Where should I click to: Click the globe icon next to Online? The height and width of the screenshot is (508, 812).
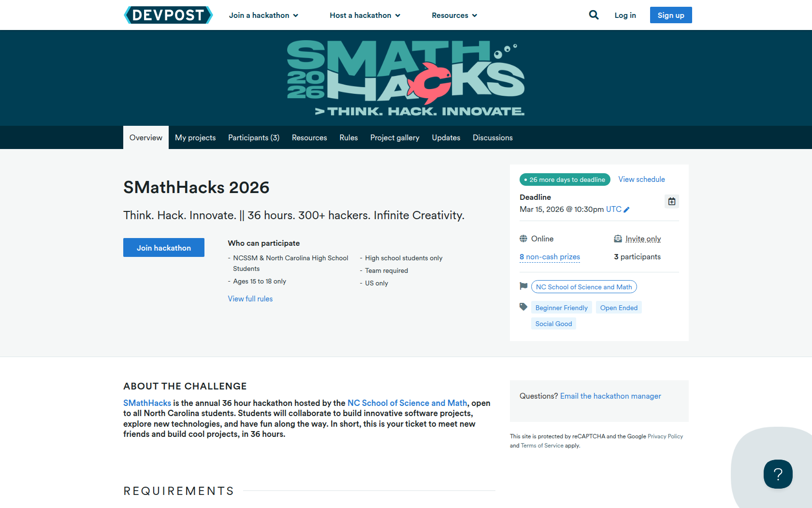pyautogui.click(x=523, y=239)
